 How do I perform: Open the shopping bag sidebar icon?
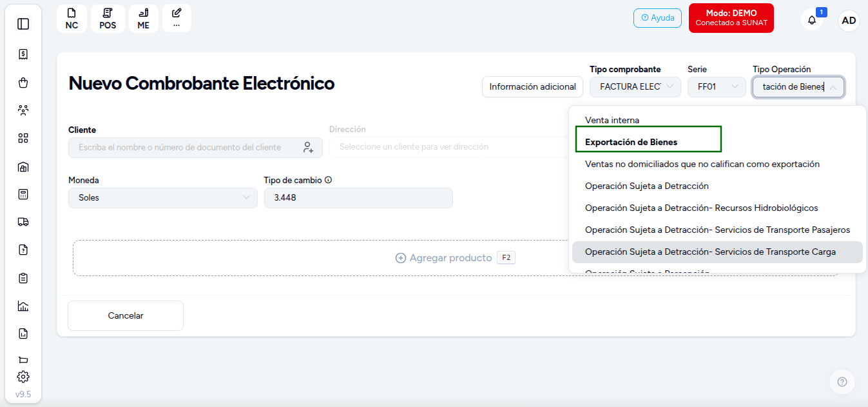[23, 83]
